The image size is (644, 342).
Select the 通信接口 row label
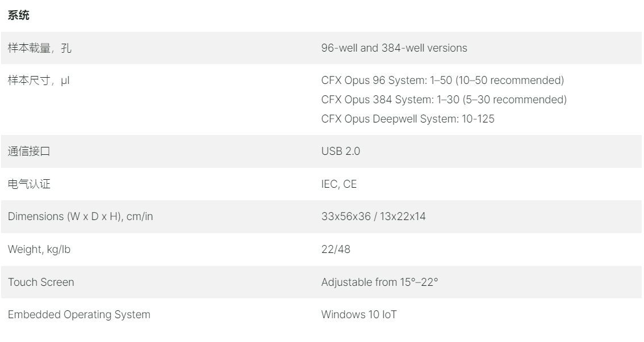click(x=29, y=151)
